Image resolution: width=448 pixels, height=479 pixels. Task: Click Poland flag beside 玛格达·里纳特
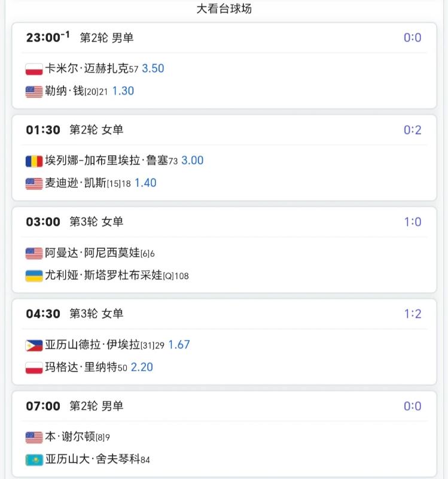click(x=34, y=368)
